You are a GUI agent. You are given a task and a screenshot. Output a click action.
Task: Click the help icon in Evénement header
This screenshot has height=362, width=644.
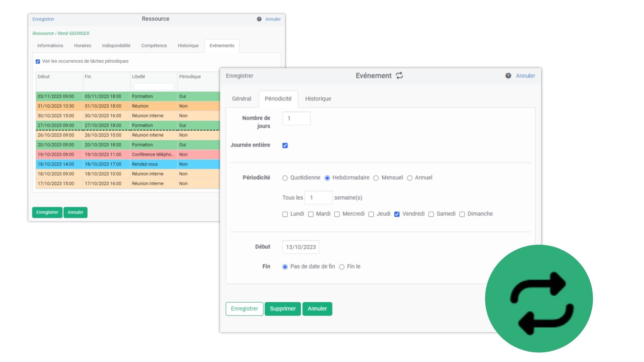[508, 76]
